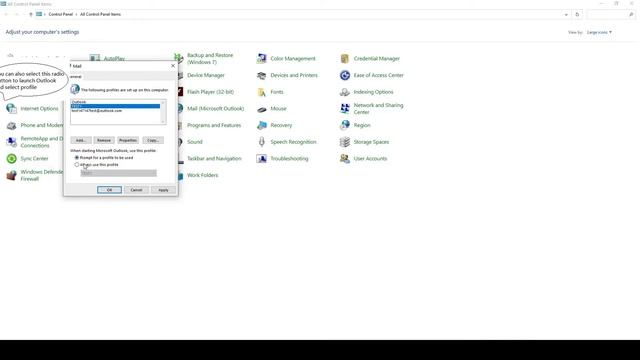This screenshot has height=360, width=640.
Task: Click the Add... button in Mail dialog
Action: [81, 140]
